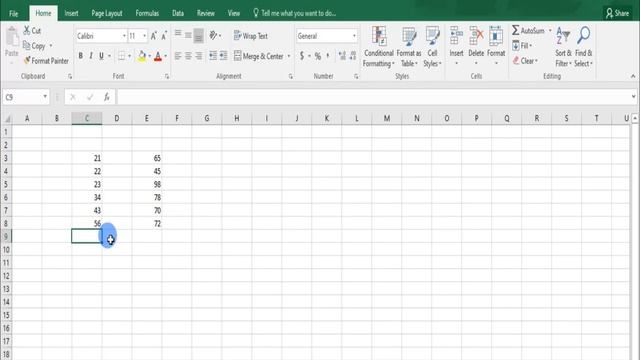This screenshot has height=360, width=640.
Task: Activate the Format Painter brush
Action: [27, 60]
